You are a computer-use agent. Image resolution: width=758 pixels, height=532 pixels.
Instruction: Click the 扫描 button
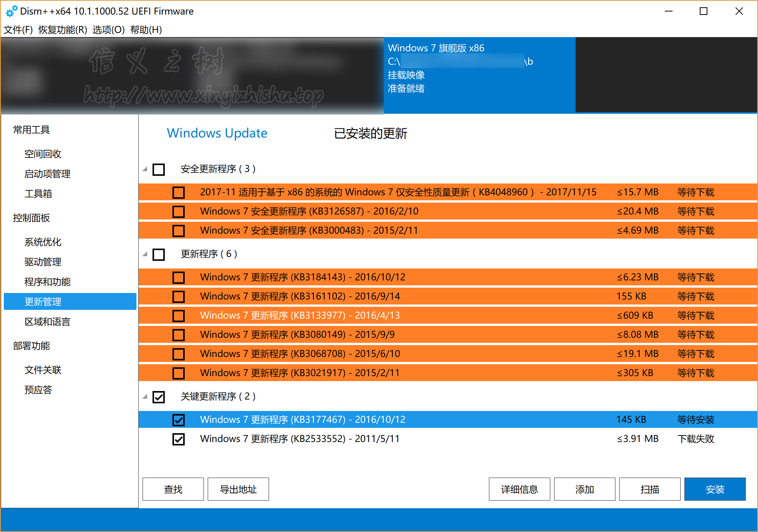[x=650, y=489]
